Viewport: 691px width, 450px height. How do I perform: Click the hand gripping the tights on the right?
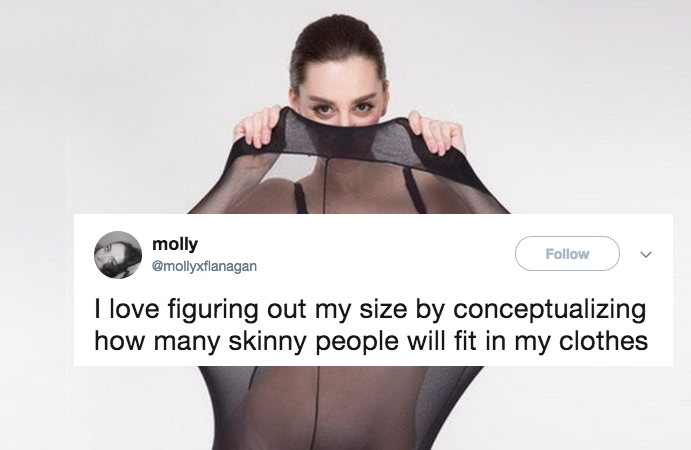coord(434,132)
